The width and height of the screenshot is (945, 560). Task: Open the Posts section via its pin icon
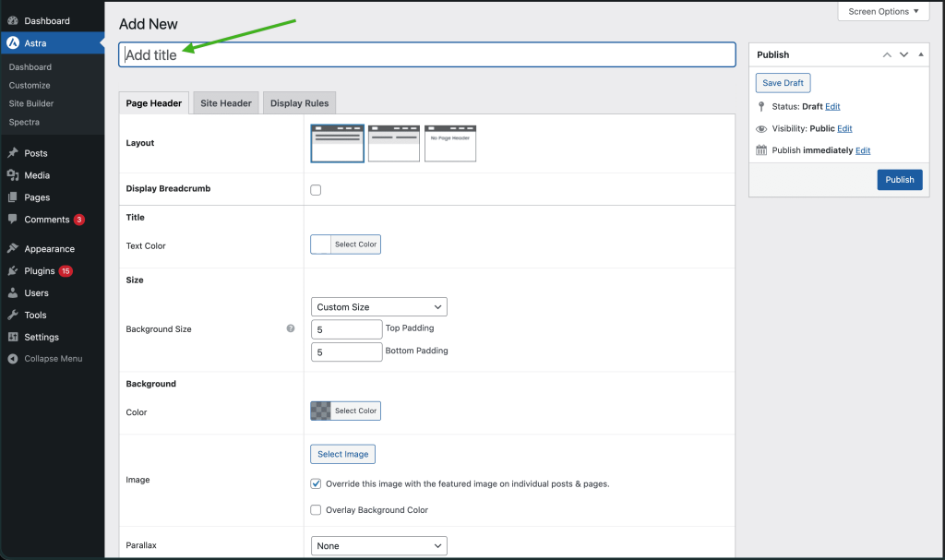coord(13,153)
